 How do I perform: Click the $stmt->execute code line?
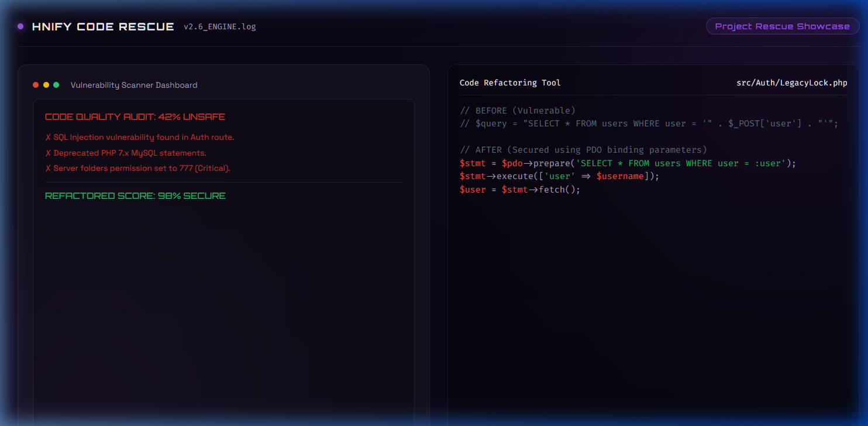[560, 176]
